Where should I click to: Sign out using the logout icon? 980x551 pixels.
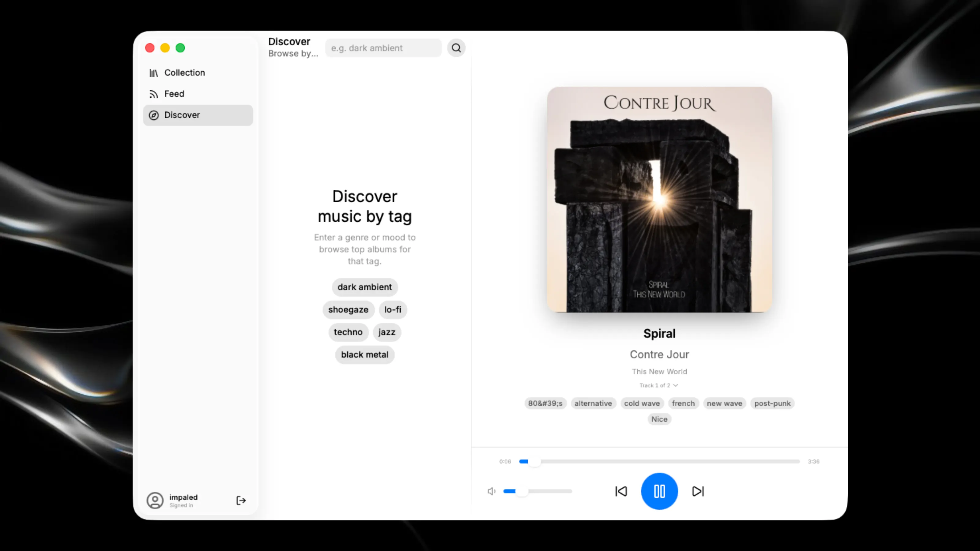coord(241,500)
